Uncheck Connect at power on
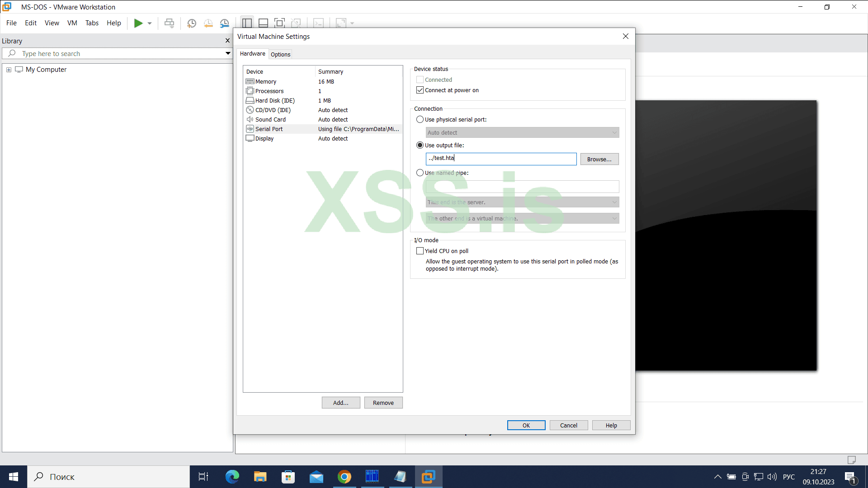The image size is (868, 488). (x=420, y=89)
